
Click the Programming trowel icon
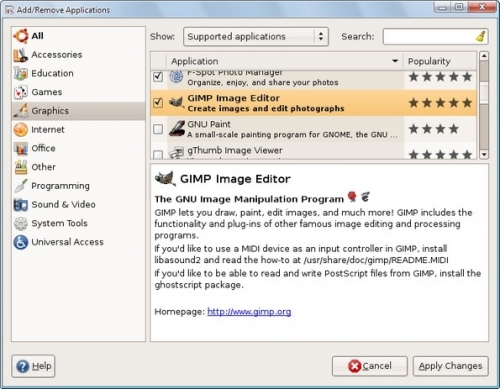coord(21,186)
